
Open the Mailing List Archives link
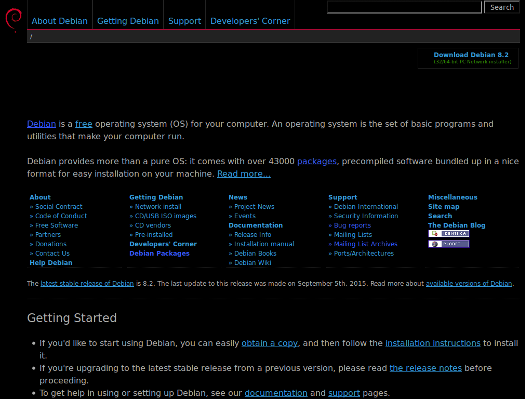tap(365, 244)
